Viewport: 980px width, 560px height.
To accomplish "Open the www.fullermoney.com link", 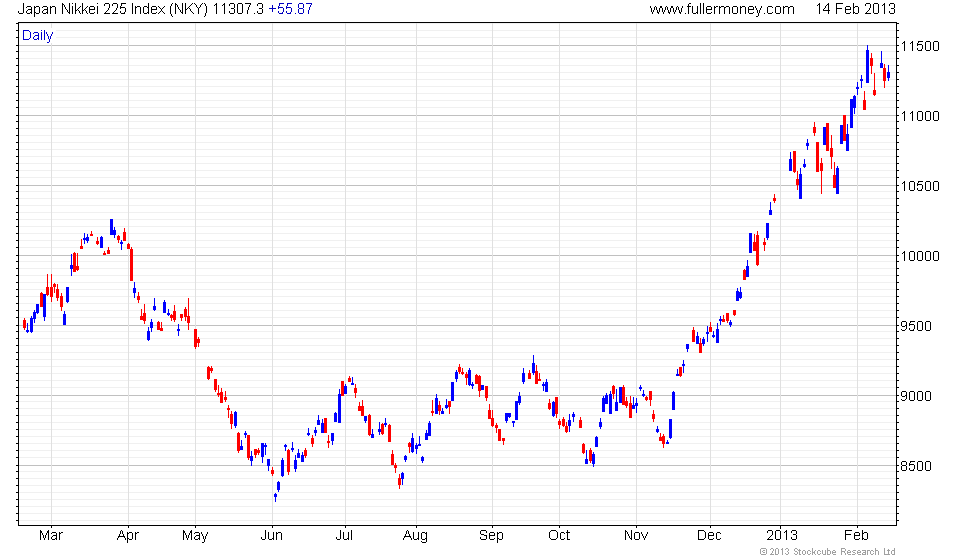I will coord(721,9).
